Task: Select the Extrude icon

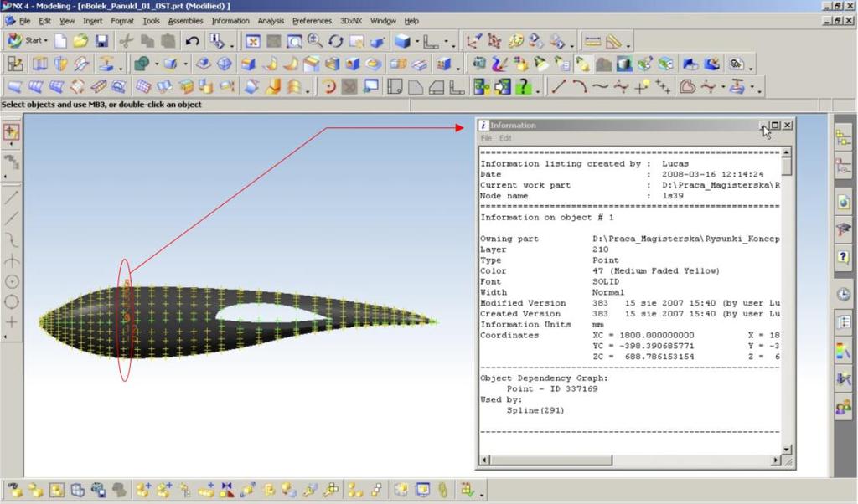Action: (40, 64)
